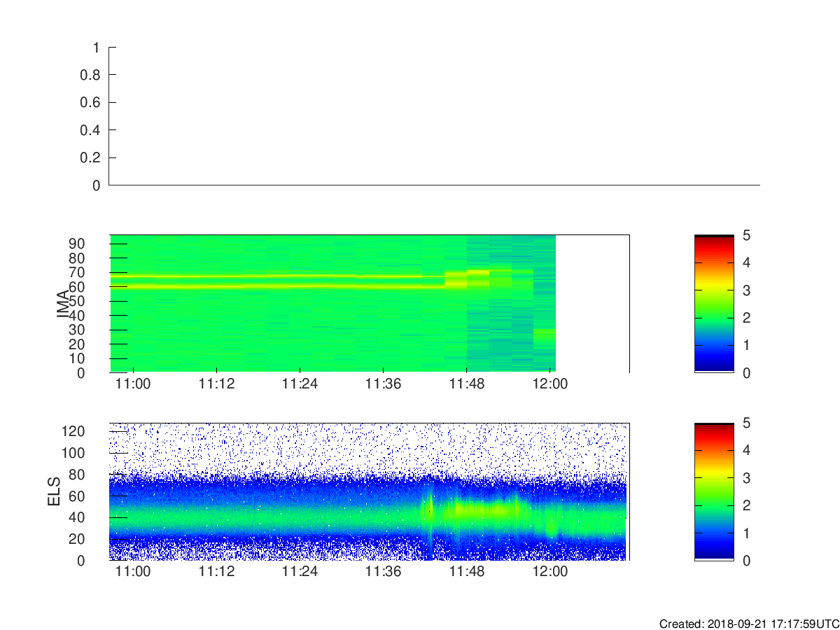Viewport: 840px width, 630px height.
Task: Click the 11:12 label under ELS plot
Action: tap(216, 571)
